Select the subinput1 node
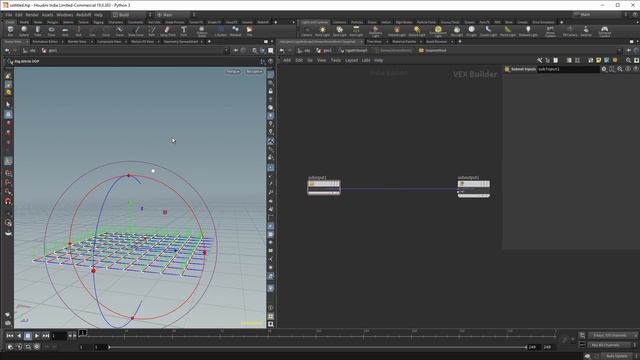The image size is (640, 360). 324,187
